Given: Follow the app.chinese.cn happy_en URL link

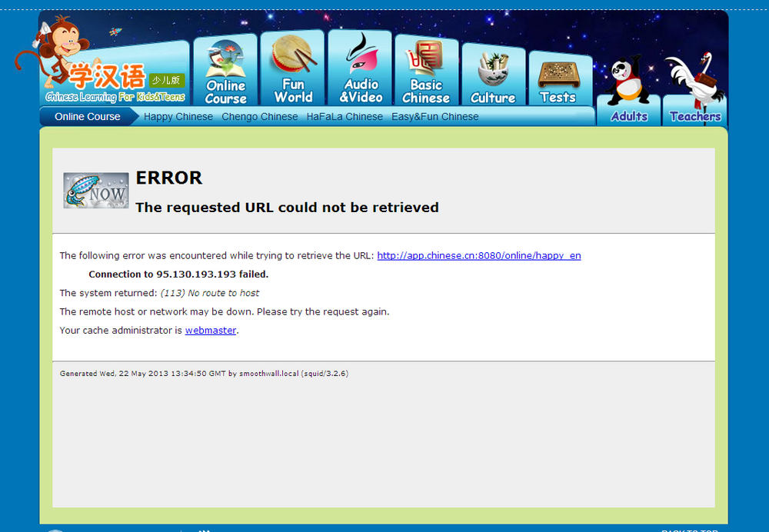Looking at the screenshot, I should pos(478,255).
